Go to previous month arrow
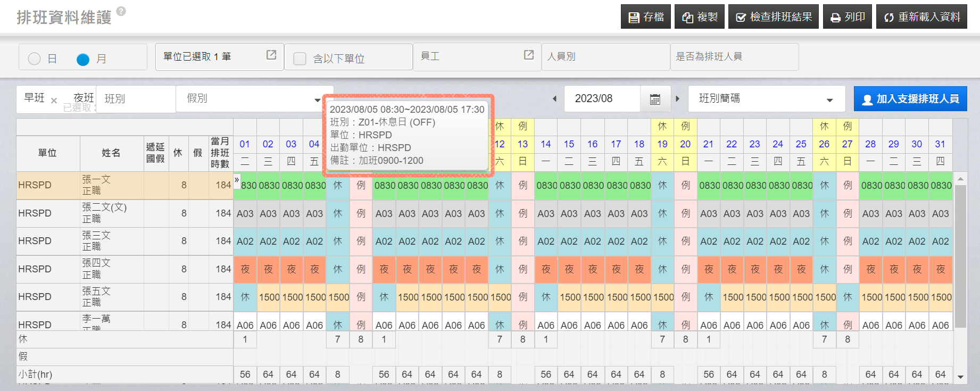 point(554,99)
